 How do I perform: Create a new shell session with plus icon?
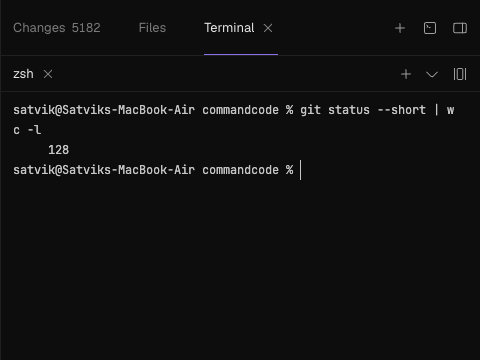click(406, 74)
